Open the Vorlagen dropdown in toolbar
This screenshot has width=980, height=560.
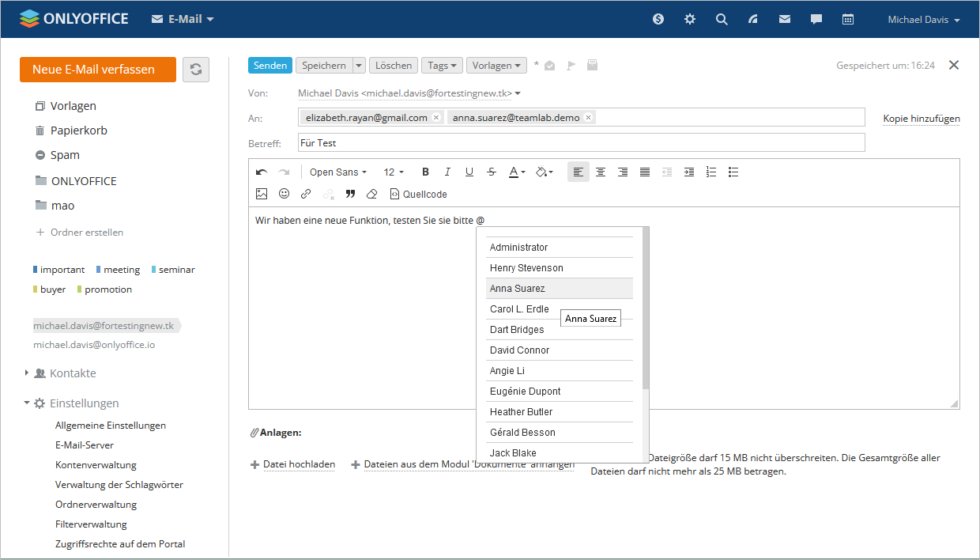click(496, 66)
